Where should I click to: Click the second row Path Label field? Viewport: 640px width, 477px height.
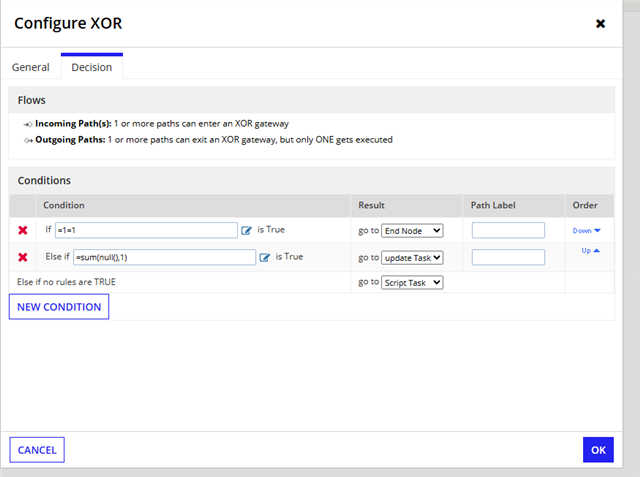click(x=508, y=257)
